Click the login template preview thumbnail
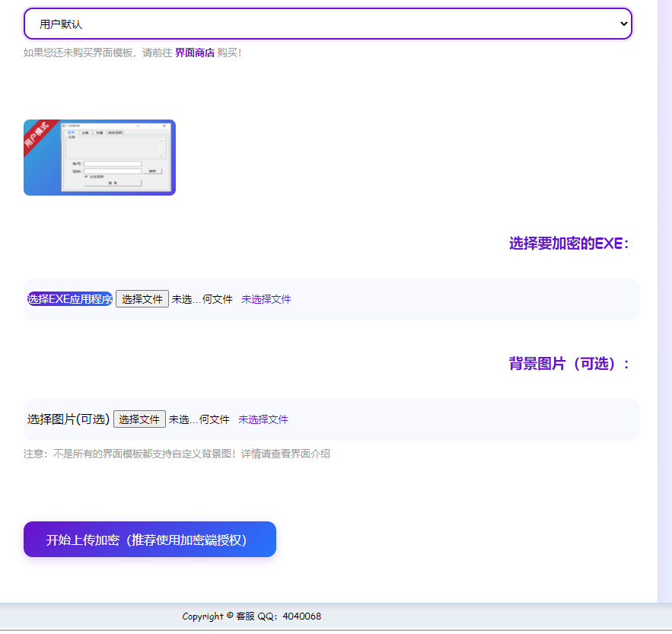The width and height of the screenshot is (672, 634). (99, 157)
